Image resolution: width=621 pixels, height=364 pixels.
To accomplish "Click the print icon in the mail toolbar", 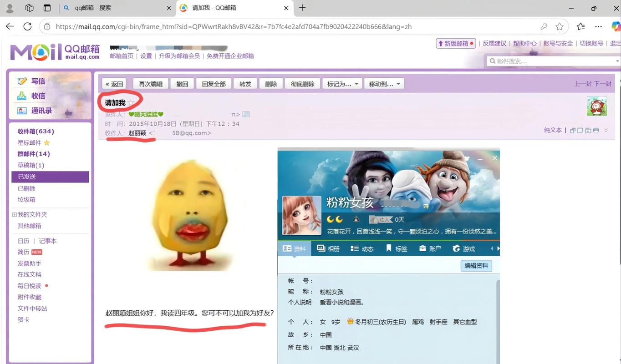I will point(596,130).
